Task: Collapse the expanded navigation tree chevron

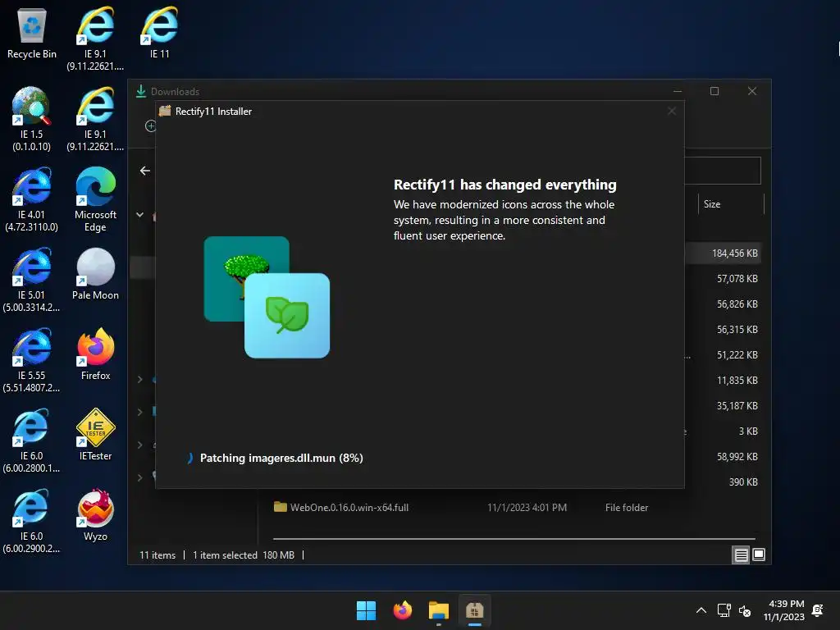Action: (x=139, y=215)
